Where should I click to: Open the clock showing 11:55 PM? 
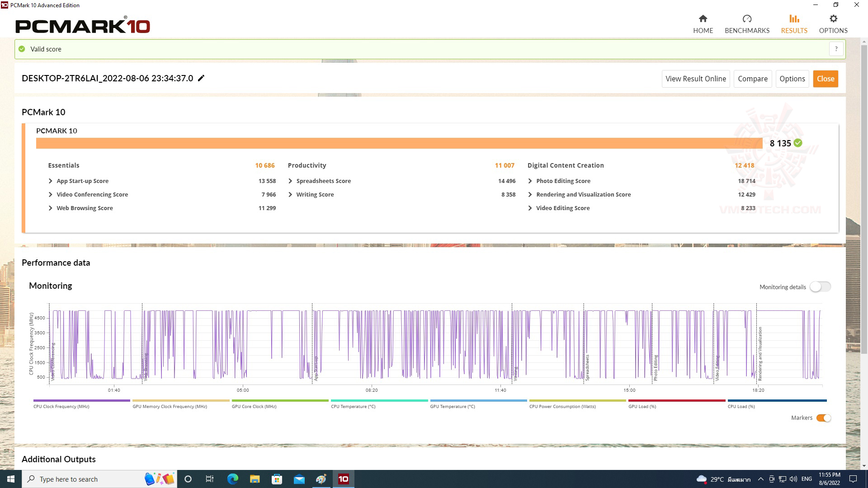point(829,479)
